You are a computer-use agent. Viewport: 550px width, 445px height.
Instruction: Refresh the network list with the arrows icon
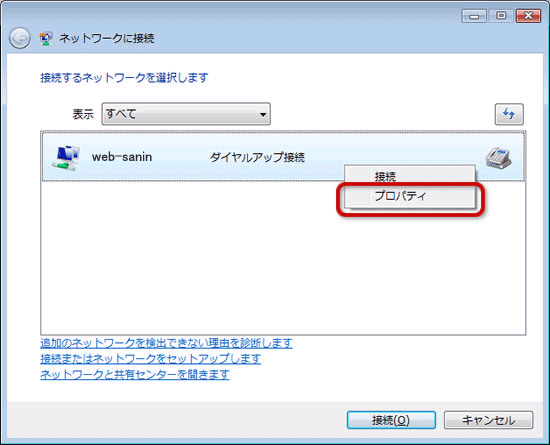tap(509, 114)
